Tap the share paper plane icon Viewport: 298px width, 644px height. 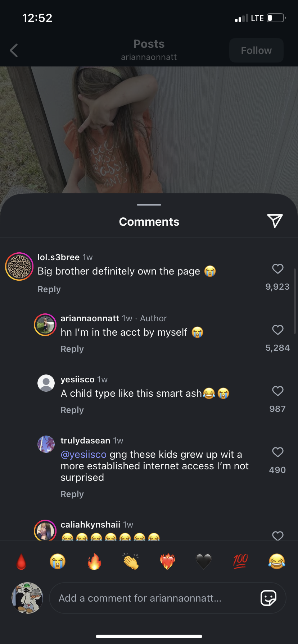coord(275,221)
